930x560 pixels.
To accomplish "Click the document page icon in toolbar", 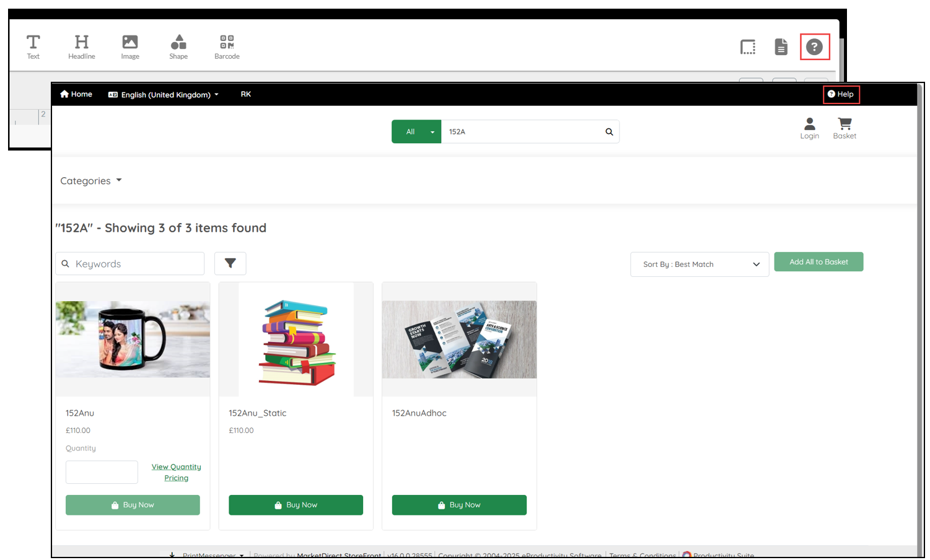I will coord(781,47).
